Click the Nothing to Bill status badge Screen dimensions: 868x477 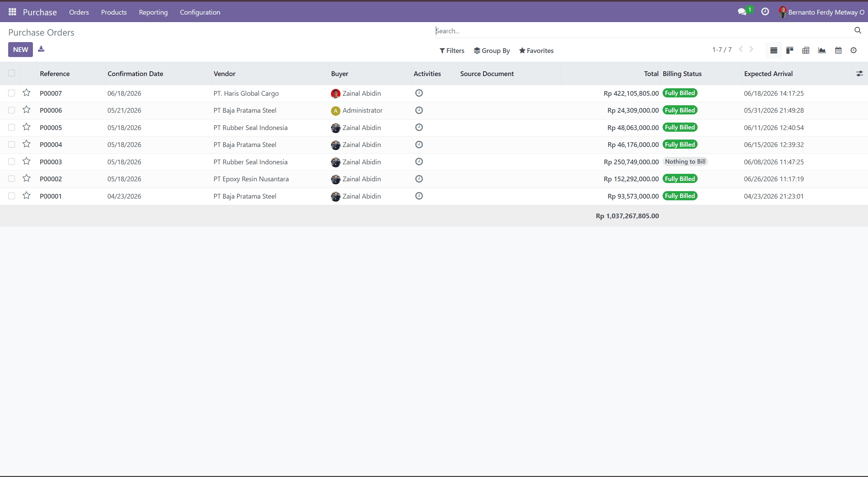685,162
